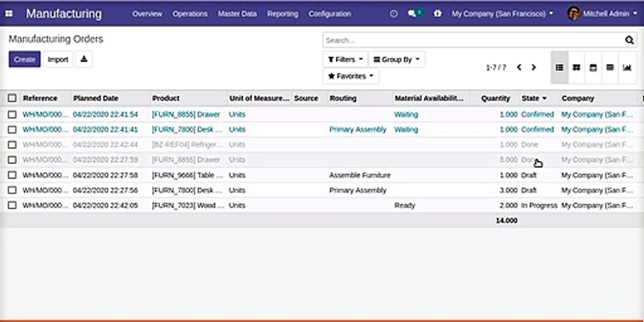This screenshot has height=322, width=644.
Task: Click the Import button
Action: pos(58,59)
